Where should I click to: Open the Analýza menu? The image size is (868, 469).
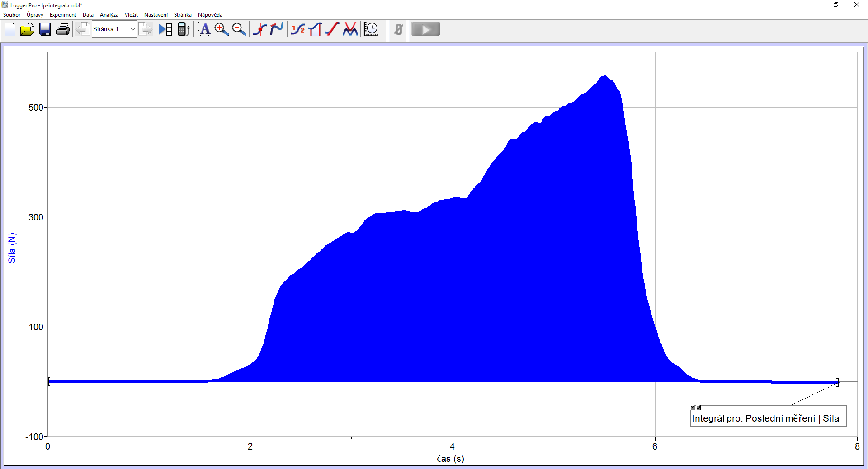(x=109, y=15)
